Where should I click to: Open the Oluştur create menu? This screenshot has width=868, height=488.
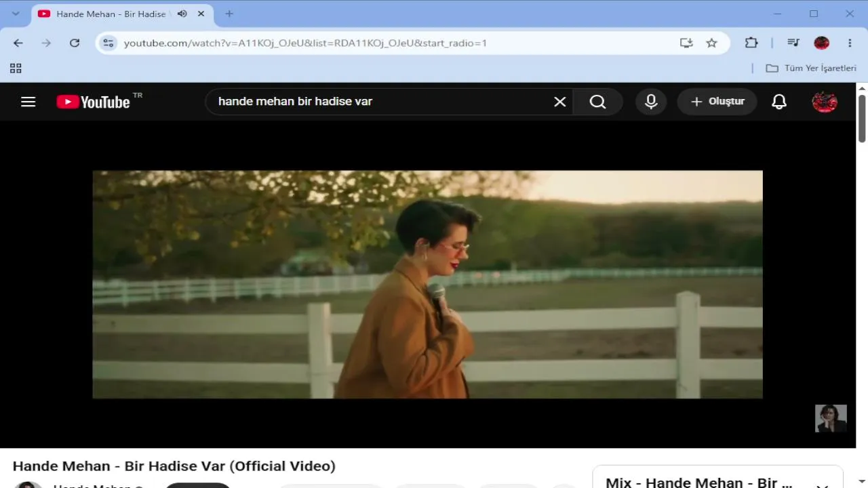pos(717,102)
